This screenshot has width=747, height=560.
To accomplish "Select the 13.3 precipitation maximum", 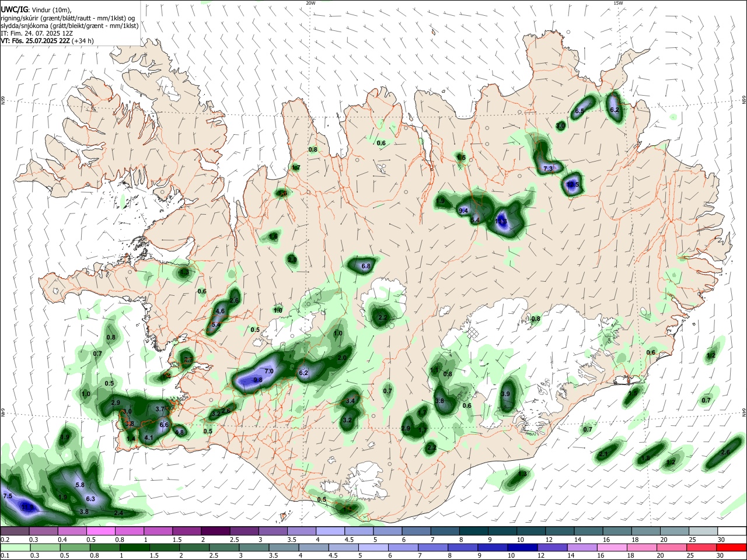I will [x=501, y=222].
